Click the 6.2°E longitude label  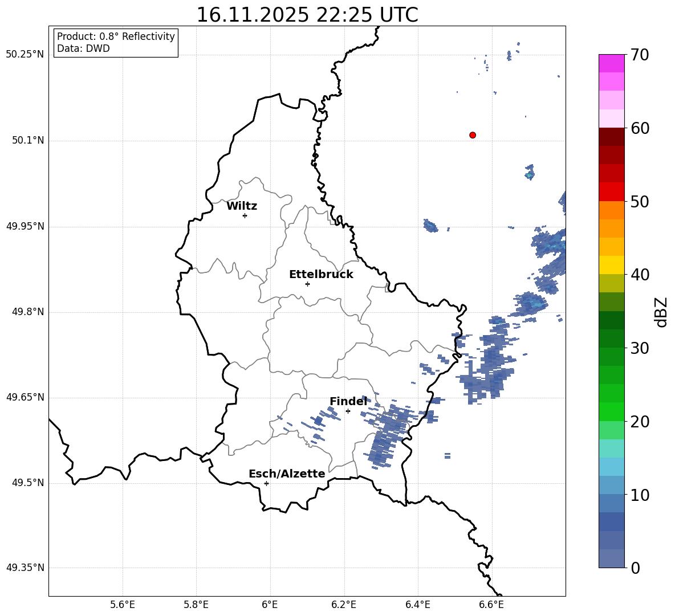point(344,605)
